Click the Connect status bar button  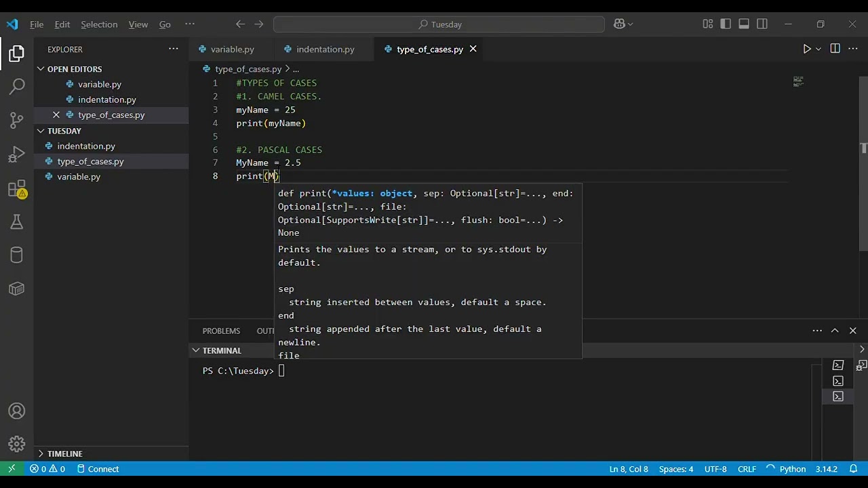(x=98, y=469)
